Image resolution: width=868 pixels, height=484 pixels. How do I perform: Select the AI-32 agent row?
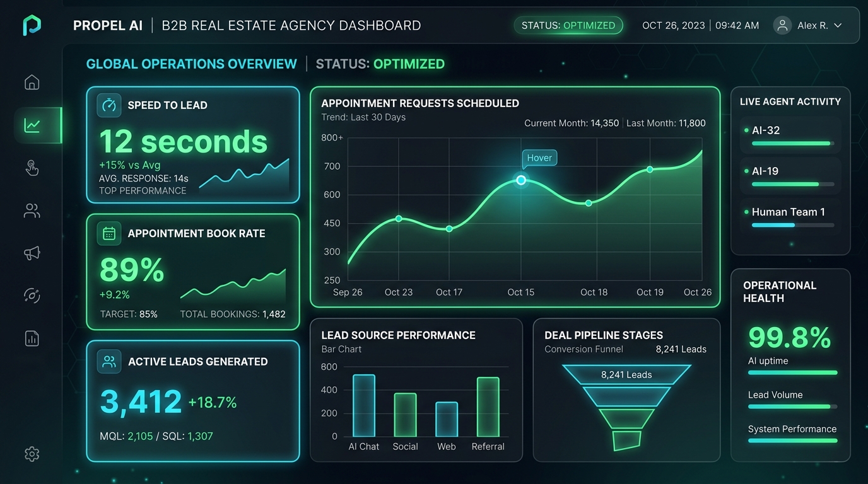tap(790, 135)
